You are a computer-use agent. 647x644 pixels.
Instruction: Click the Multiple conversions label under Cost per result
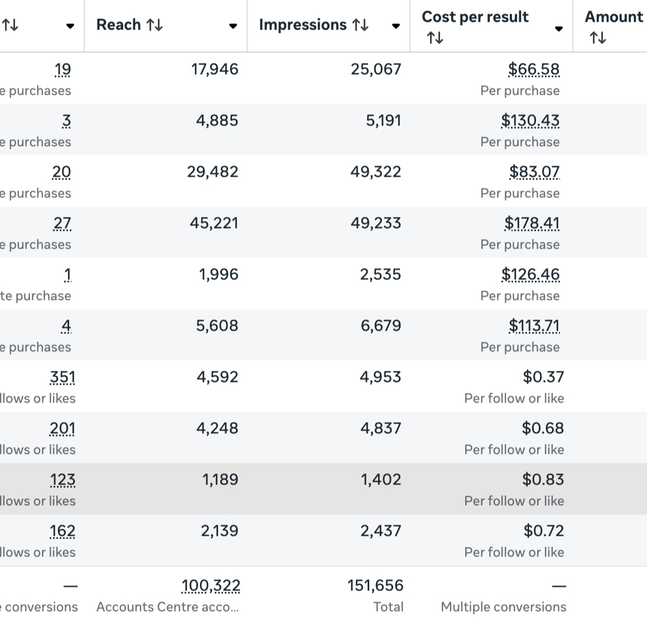(x=504, y=607)
